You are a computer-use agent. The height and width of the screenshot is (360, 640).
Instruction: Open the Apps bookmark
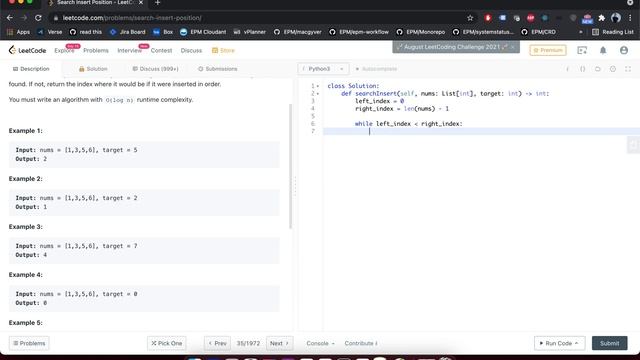tap(18, 32)
